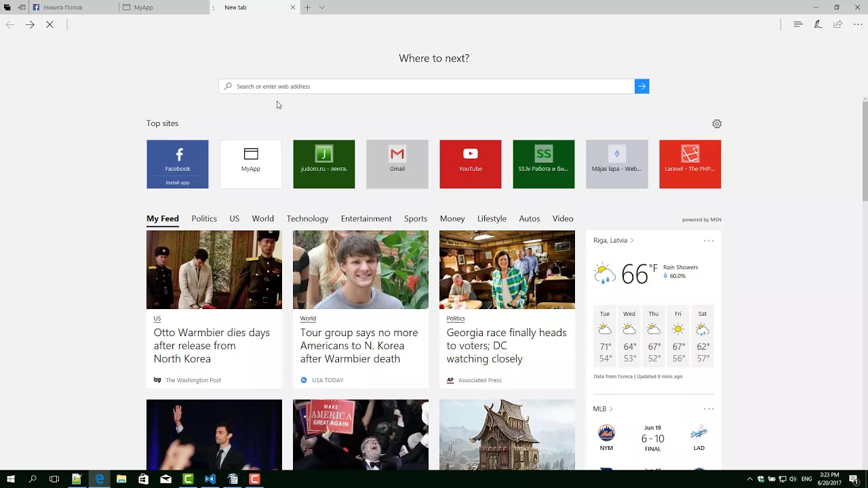Click Install app under Facebook tile

tap(178, 182)
